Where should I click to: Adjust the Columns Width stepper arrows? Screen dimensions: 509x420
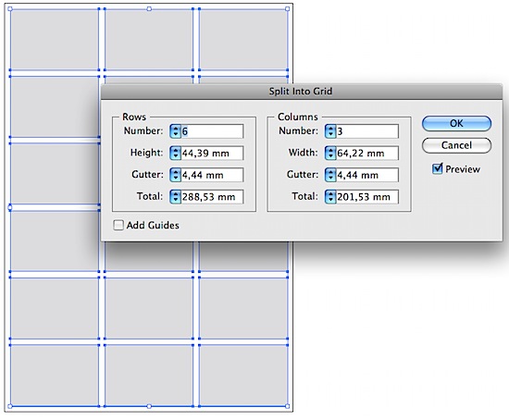[x=330, y=154]
